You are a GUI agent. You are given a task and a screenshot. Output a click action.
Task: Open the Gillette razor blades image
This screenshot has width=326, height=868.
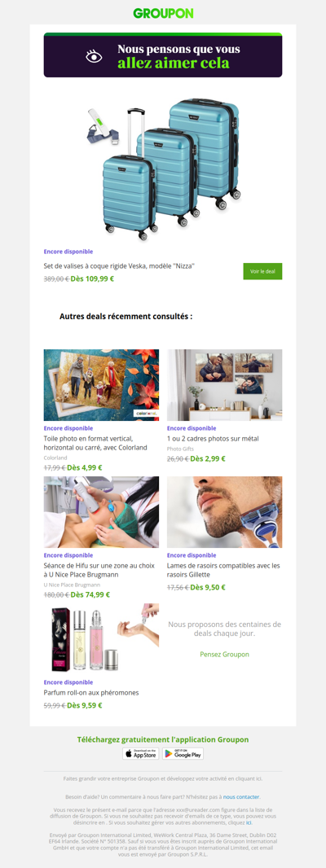click(225, 512)
